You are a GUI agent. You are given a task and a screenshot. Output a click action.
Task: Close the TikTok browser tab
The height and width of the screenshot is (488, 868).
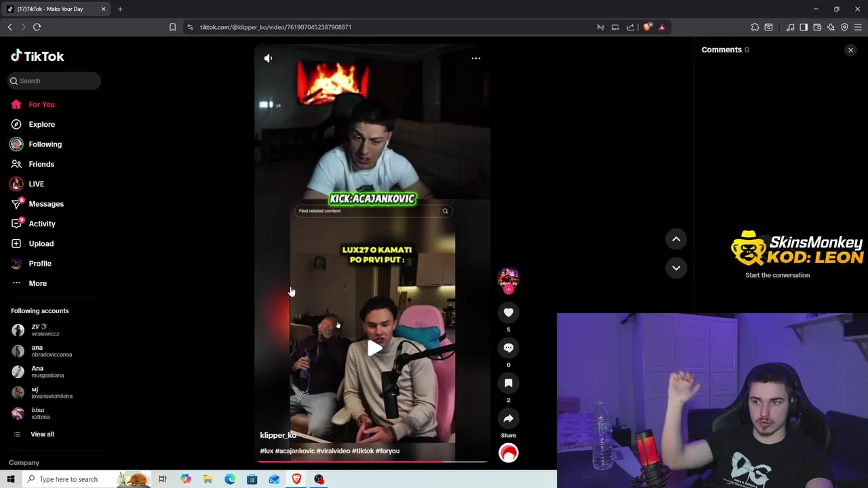coord(103,9)
